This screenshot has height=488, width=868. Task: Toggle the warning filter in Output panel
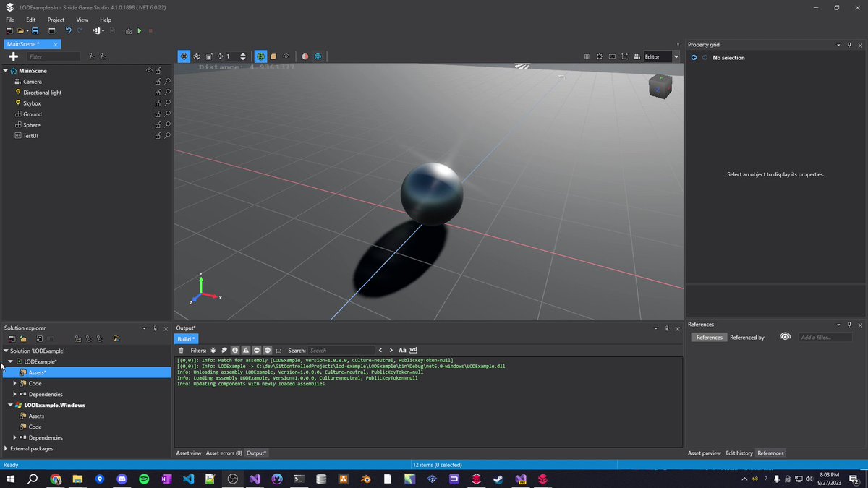pyautogui.click(x=246, y=350)
